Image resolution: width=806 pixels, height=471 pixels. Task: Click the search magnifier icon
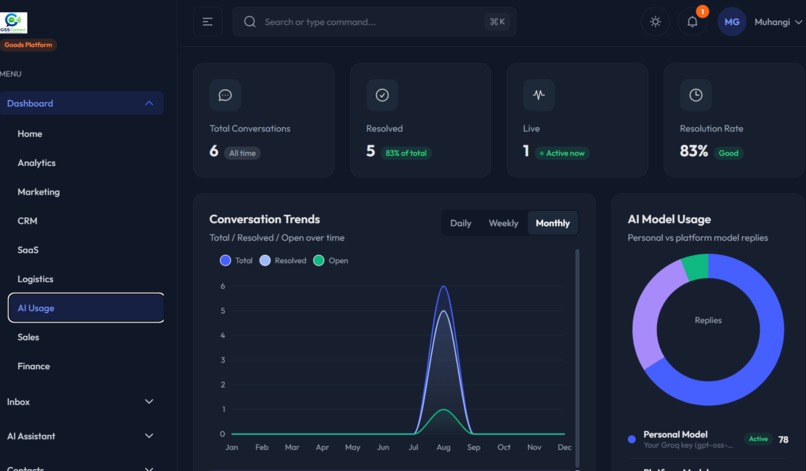(x=250, y=22)
